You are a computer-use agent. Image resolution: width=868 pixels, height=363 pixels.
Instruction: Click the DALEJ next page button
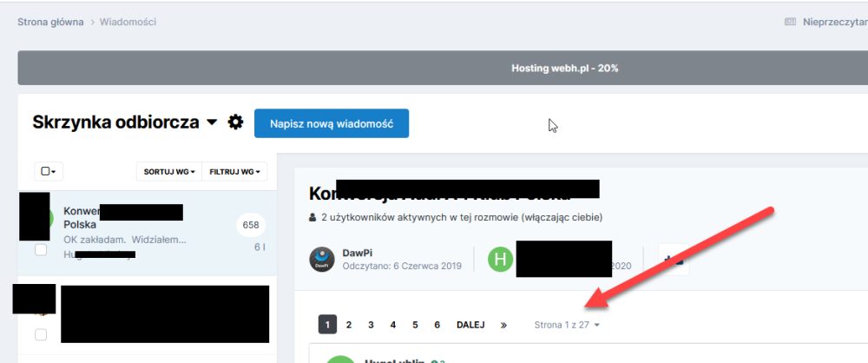(470, 325)
